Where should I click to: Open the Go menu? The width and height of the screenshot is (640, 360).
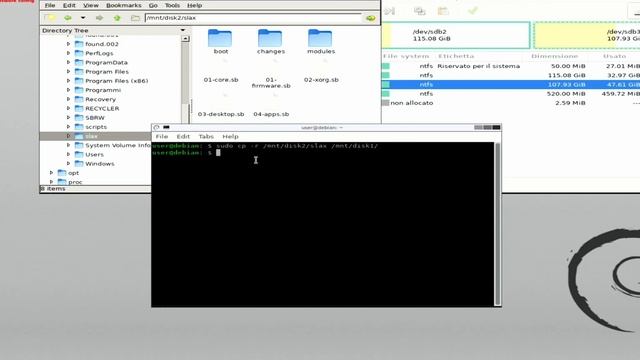[x=153, y=5]
